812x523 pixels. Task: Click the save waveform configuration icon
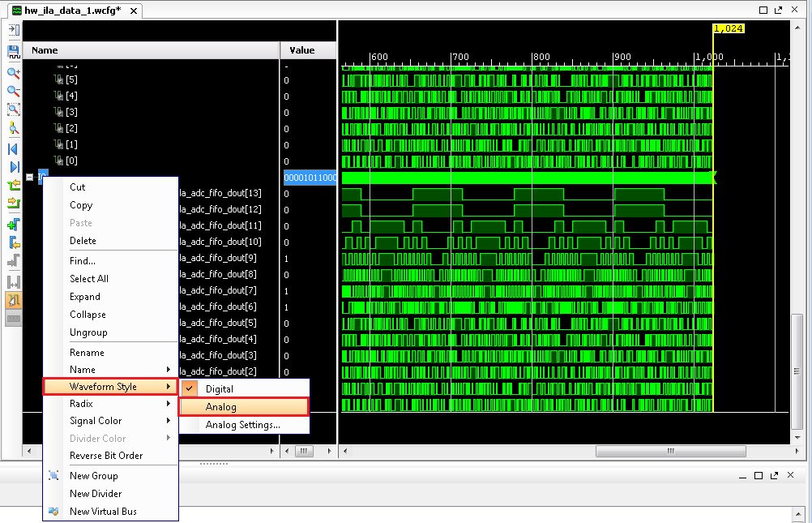(x=14, y=51)
